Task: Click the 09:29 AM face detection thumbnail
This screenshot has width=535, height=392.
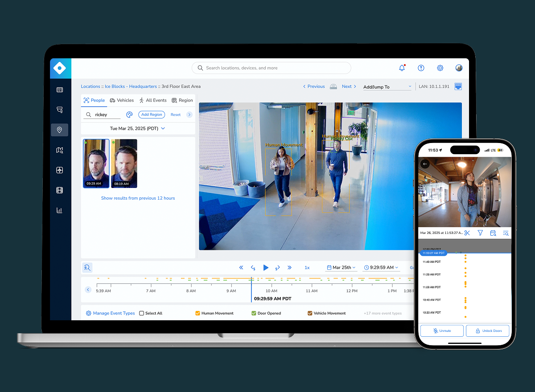Action: pyautogui.click(x=96, y=163)
